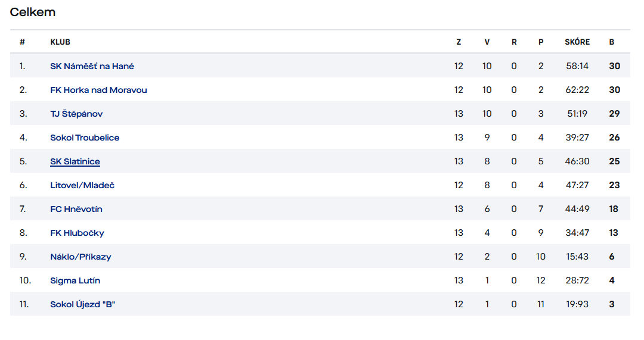Click the SKÓRE column header

coord(577,42)
